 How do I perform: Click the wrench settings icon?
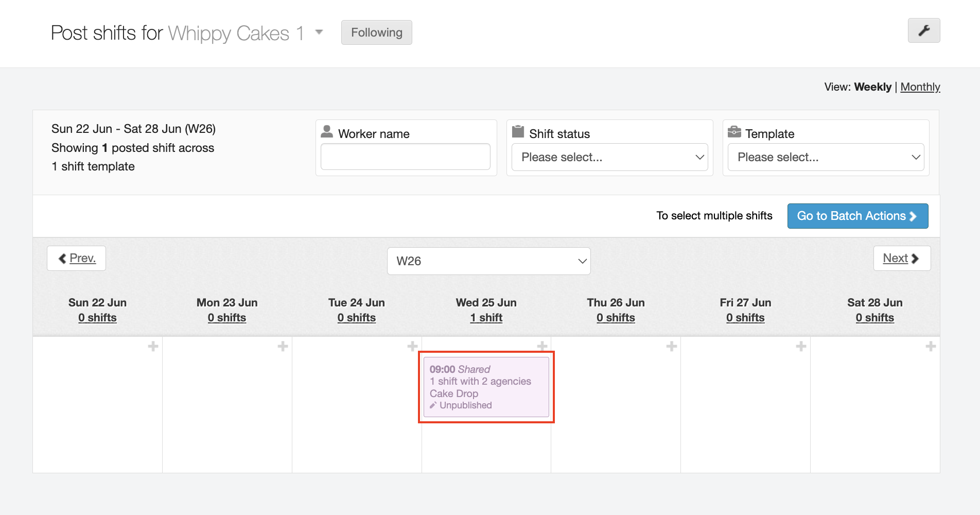tap(923, 30)
